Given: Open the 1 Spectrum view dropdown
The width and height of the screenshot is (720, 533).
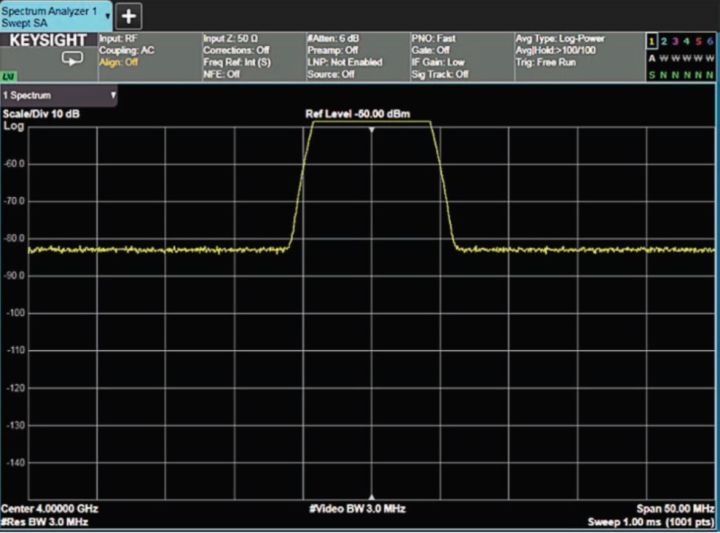Looking at the screenshot, I should click(59, 95).
